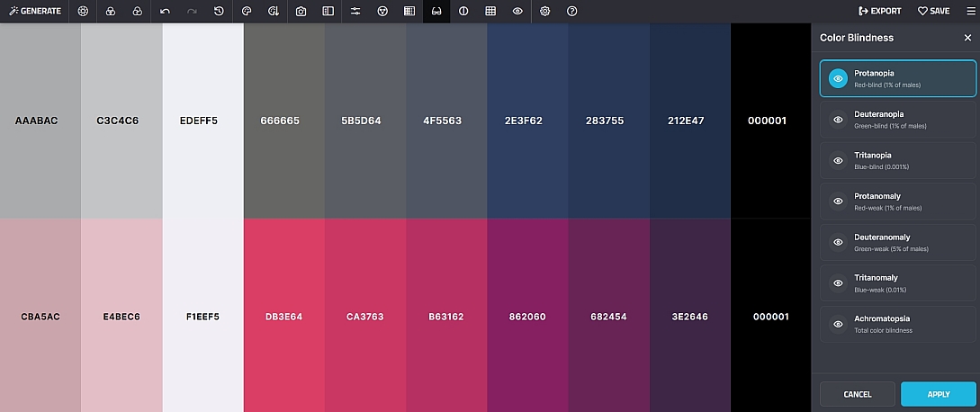
Task: Click the 682454 hex code
Action: click(x=608, y=317)
